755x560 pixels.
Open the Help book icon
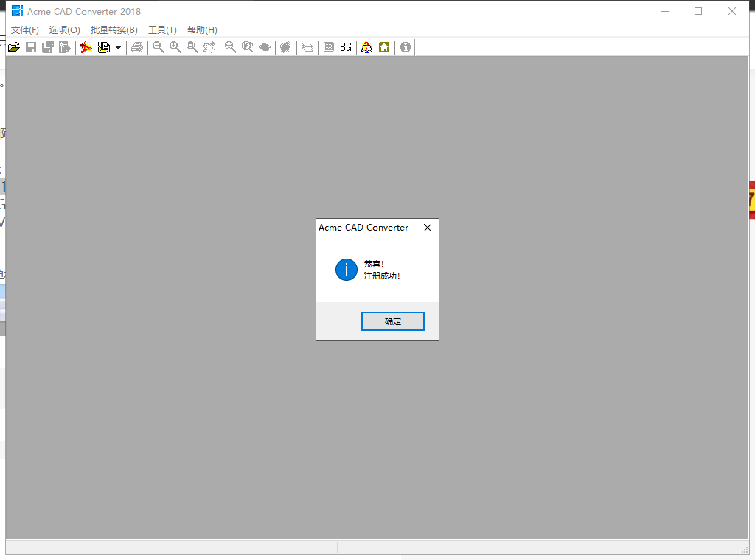click(367, 47)
